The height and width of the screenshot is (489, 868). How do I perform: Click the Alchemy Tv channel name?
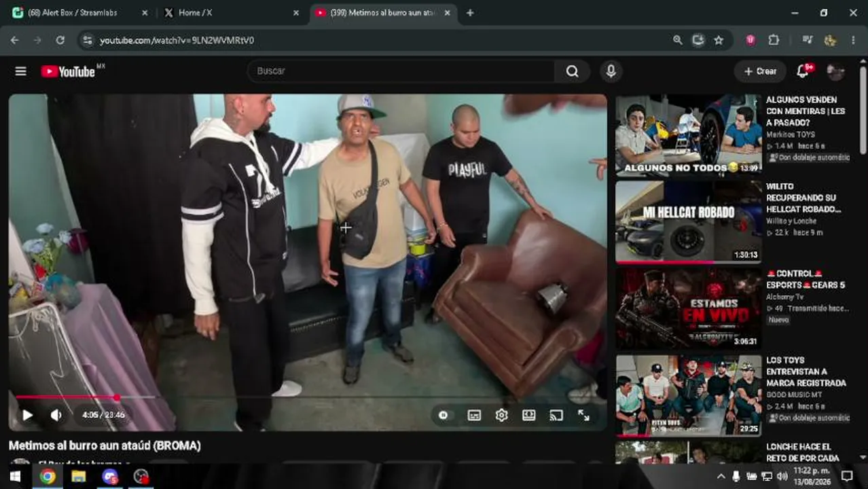click(x=784, y=297)
